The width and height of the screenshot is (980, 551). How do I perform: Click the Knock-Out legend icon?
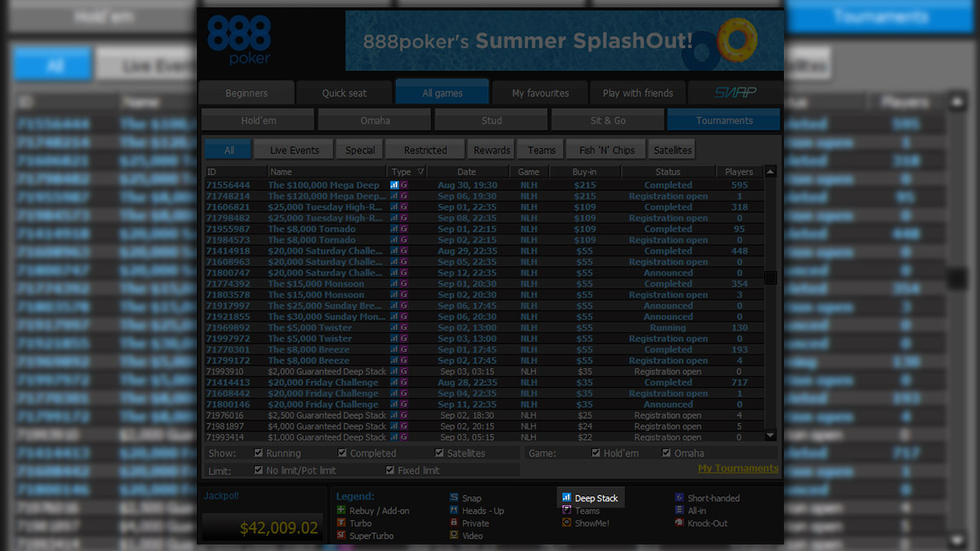click(x=679, y=523)
